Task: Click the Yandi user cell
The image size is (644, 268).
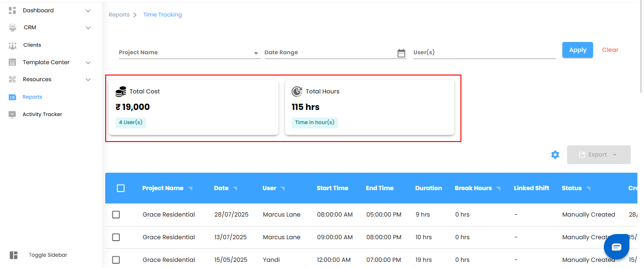Action: point(270,260)
